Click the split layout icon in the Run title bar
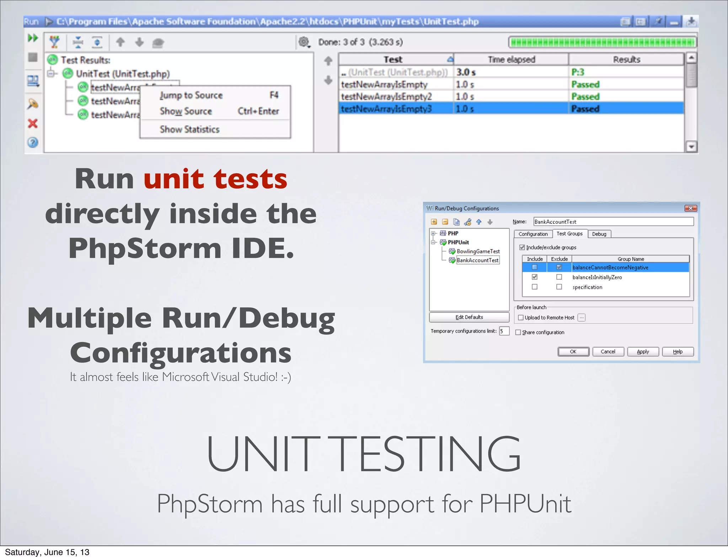This screenshot has height=560, width=728. [x=641, y=22]
